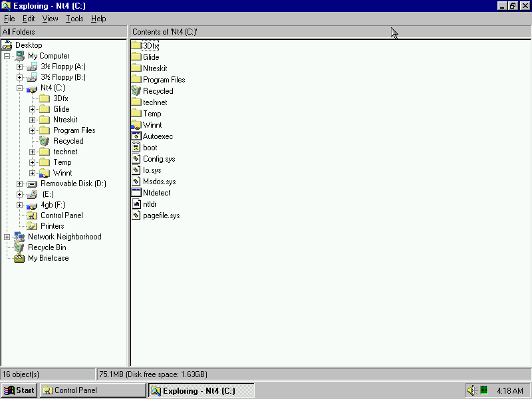Select the Winnt folder icon in contents
Viewport: 532px width, 399px height.
coord(136,125)
